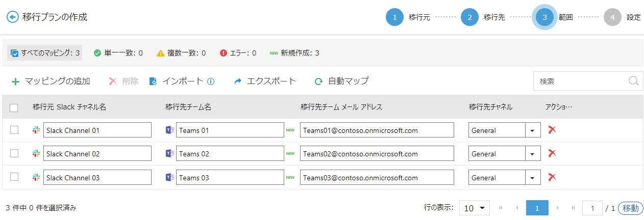Click the 移動 go button
The width and height of the screenshot is (644, 220).
click(x=630, y=208)
